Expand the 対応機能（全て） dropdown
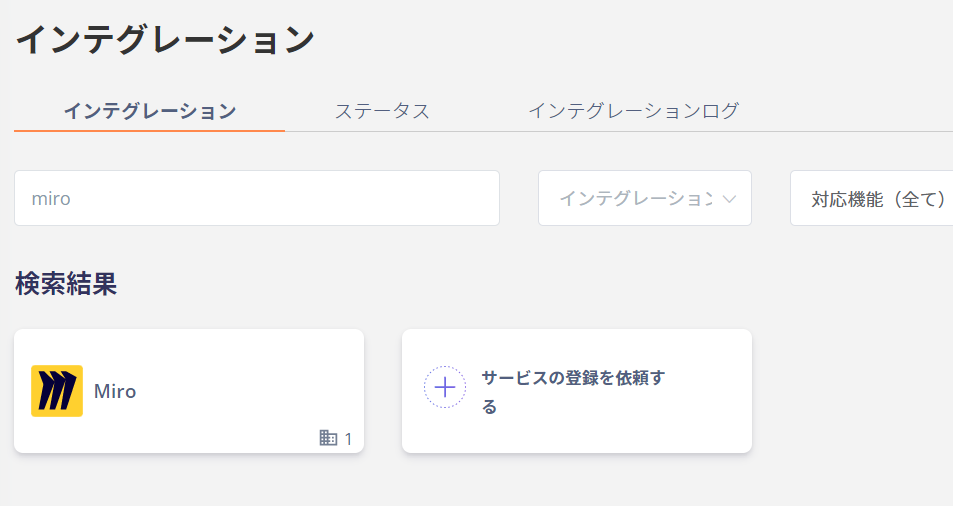The image size is (953, 506). click(872, 198)
